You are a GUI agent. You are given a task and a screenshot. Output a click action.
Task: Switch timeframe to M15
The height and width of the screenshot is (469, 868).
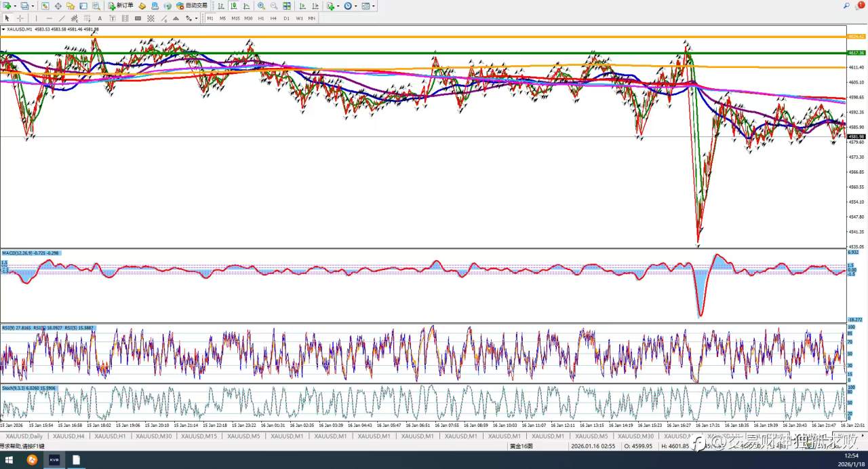tap(235, 18)
